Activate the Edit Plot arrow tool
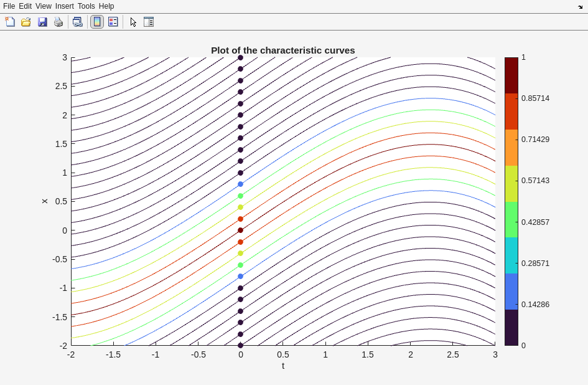 133,22
